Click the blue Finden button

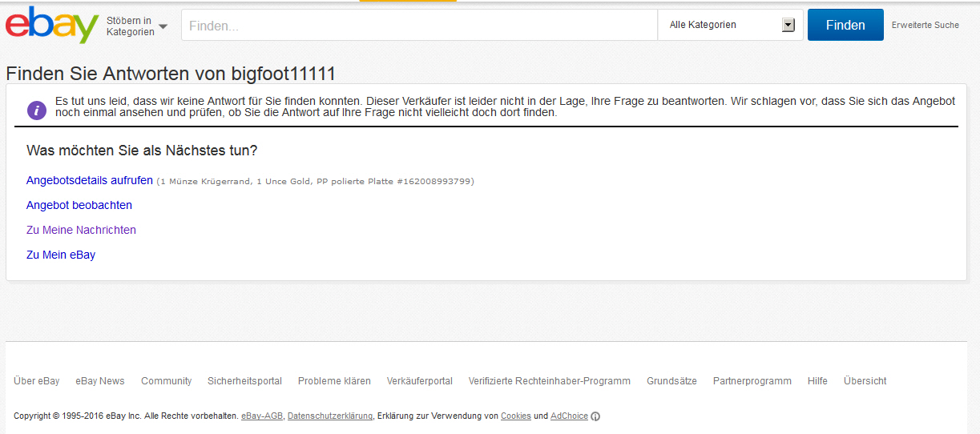coord(845,25)
